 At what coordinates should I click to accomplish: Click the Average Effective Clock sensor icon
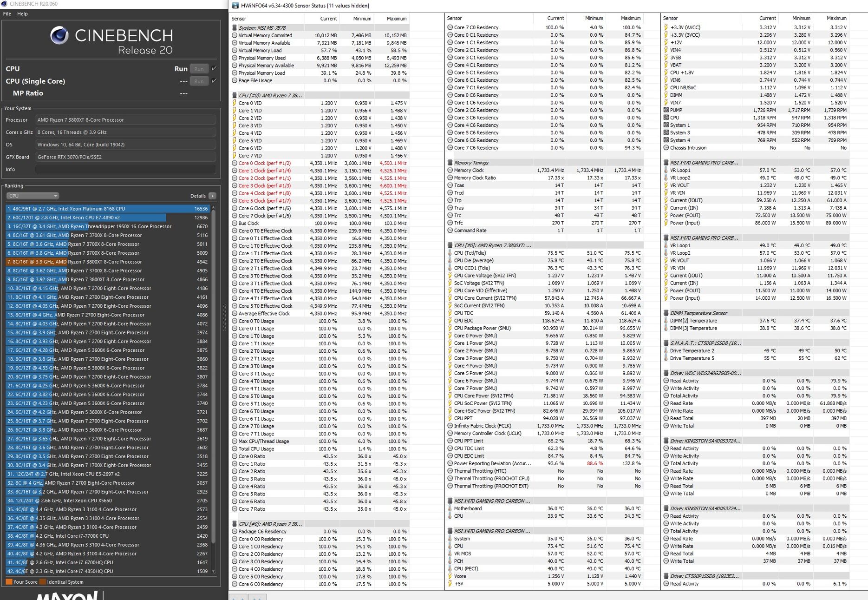point(235,314)
